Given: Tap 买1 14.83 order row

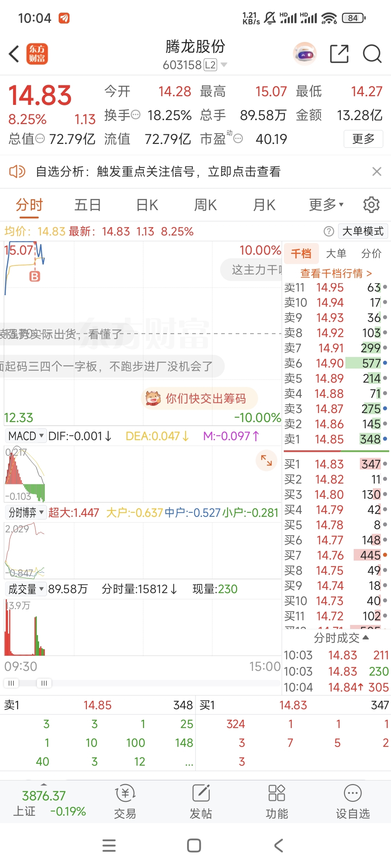Looking at the screenshot, I should [x=336, y=464].
